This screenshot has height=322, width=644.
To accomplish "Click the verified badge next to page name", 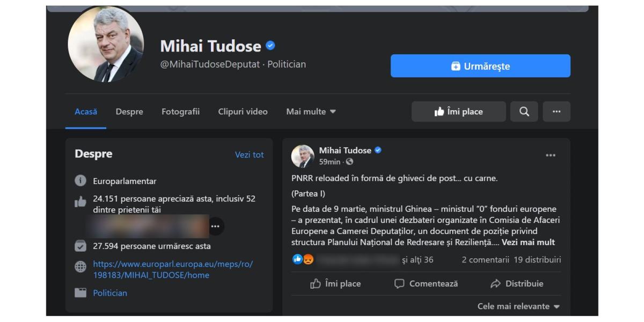I will 270,46.
